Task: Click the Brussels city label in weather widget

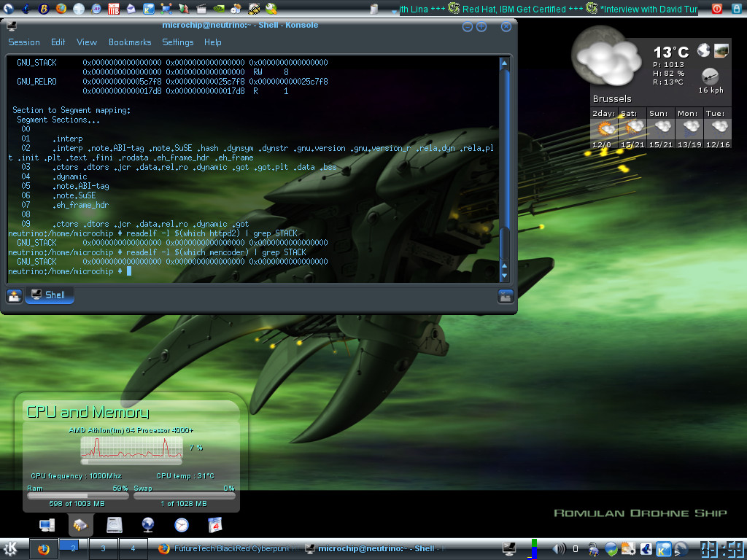Action: [612, 99]
